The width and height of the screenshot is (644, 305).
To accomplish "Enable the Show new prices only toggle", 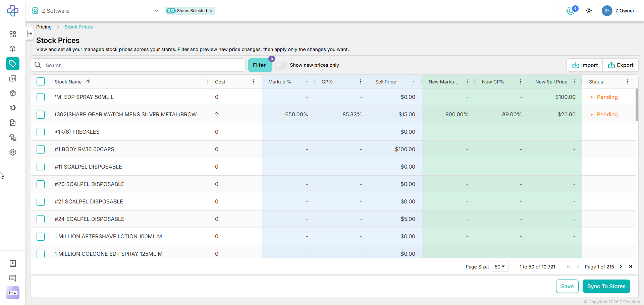I will coord(281,65).
